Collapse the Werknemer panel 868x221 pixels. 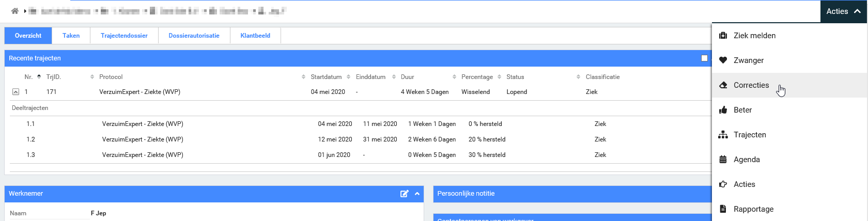tap(417, 194)
